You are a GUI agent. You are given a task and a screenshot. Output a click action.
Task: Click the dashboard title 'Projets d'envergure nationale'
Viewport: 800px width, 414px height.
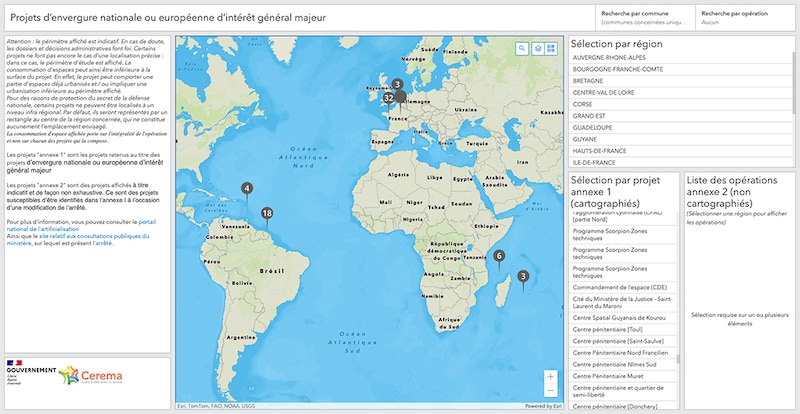168,18
